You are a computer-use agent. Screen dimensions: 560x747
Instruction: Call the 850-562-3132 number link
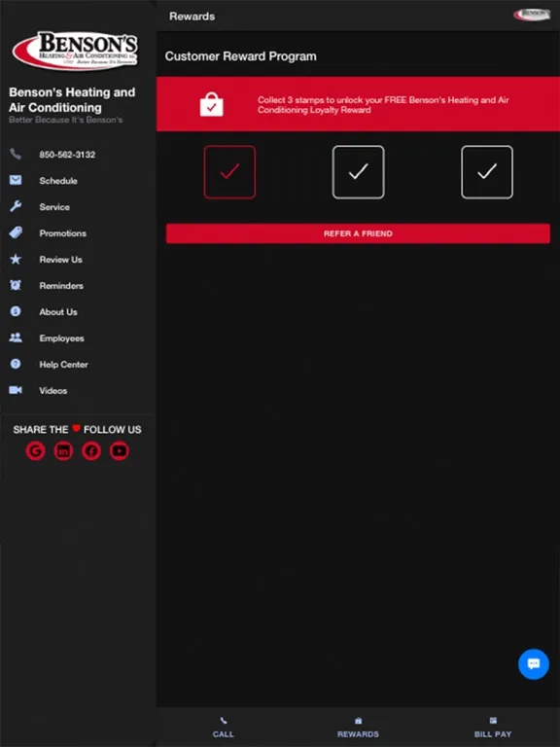pos(67,155)
